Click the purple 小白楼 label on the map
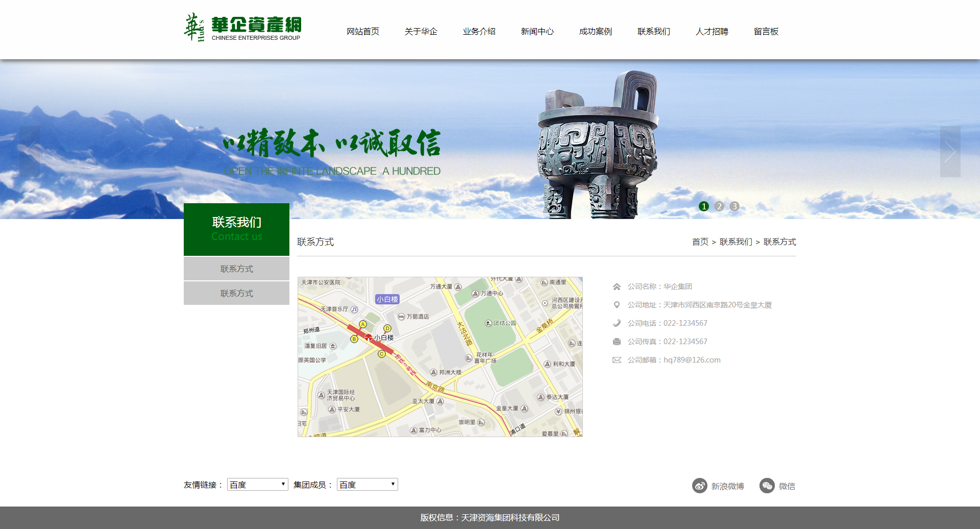The width and height of the screenshot is (980, 529). click(x=387, y=299)
